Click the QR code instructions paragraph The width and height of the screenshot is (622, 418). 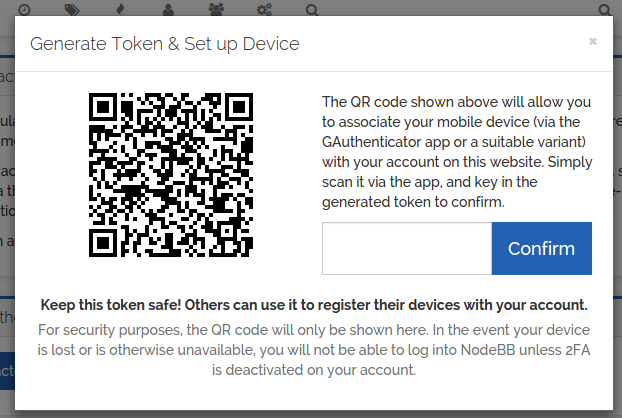pyautogui.click(x=456, y=152)
